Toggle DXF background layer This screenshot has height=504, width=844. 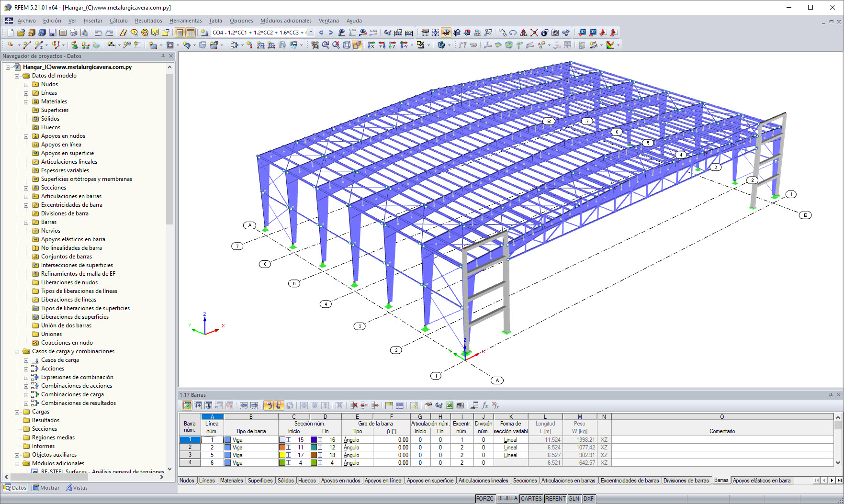[588, 499]
